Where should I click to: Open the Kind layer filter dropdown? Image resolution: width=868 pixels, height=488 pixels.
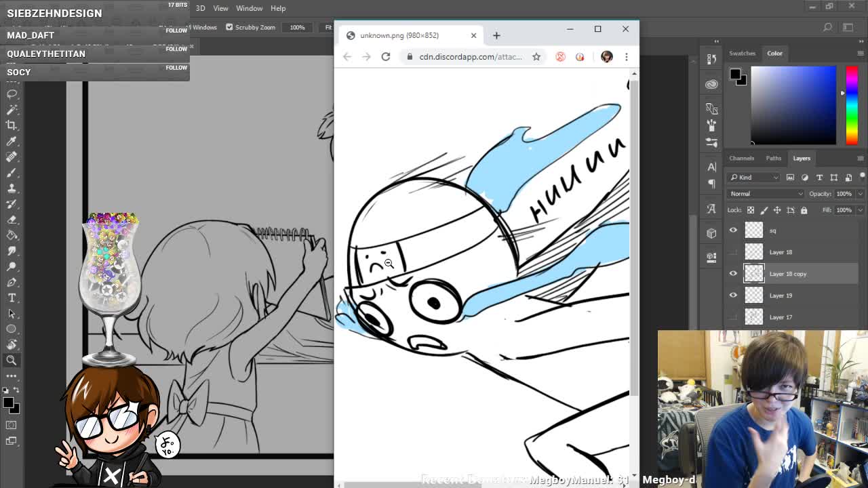[x=754, y=178]
